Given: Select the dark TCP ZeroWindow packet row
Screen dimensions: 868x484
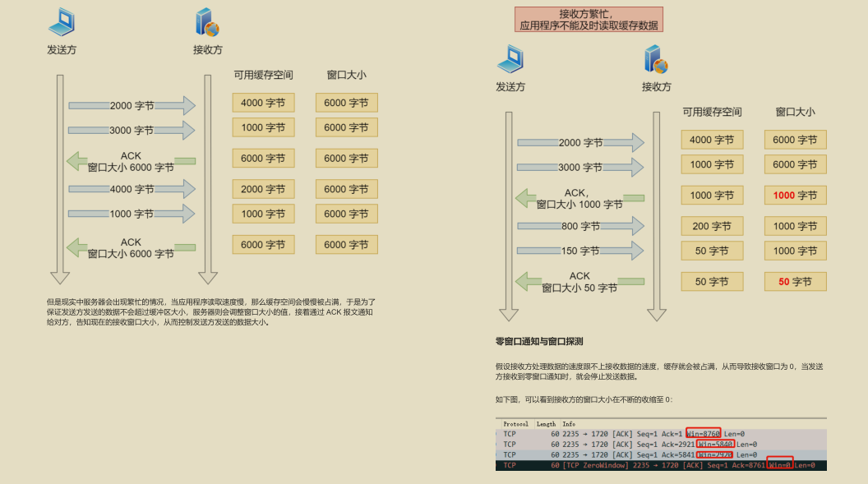Looking at the screenshot, I should click(x=661, y=465).
